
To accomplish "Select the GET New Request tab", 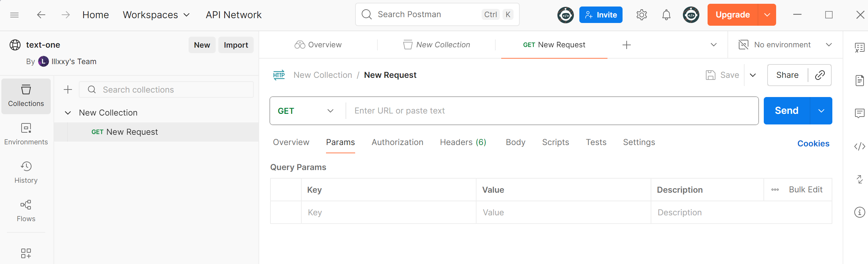I will tap(554, 45).
